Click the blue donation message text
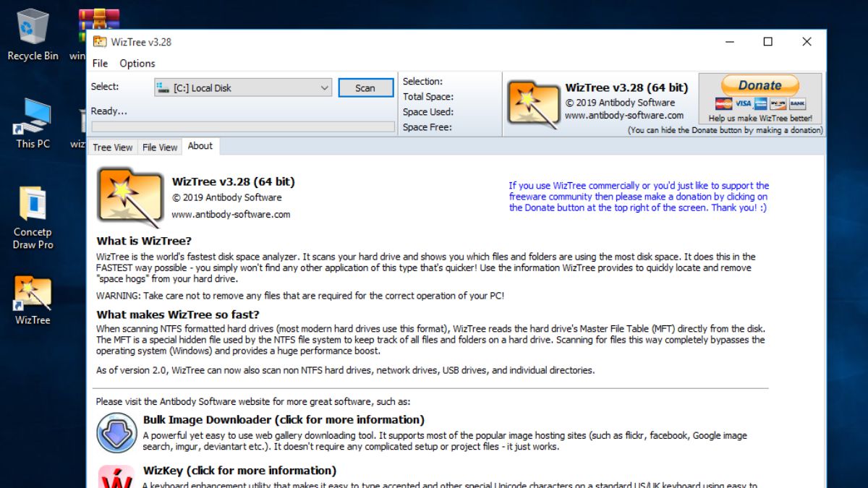868x488 pixels. coord(639,197)
